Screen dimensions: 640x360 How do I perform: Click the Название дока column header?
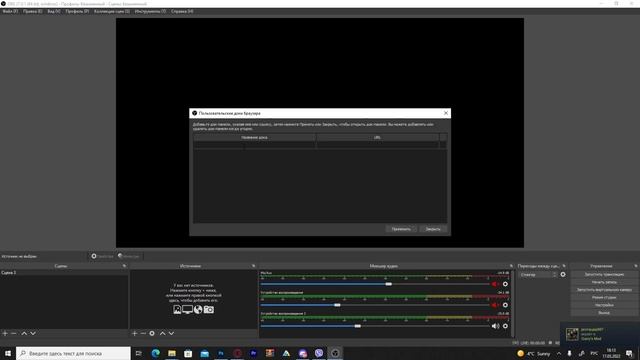pyautogui.click(x=254, y=138)
